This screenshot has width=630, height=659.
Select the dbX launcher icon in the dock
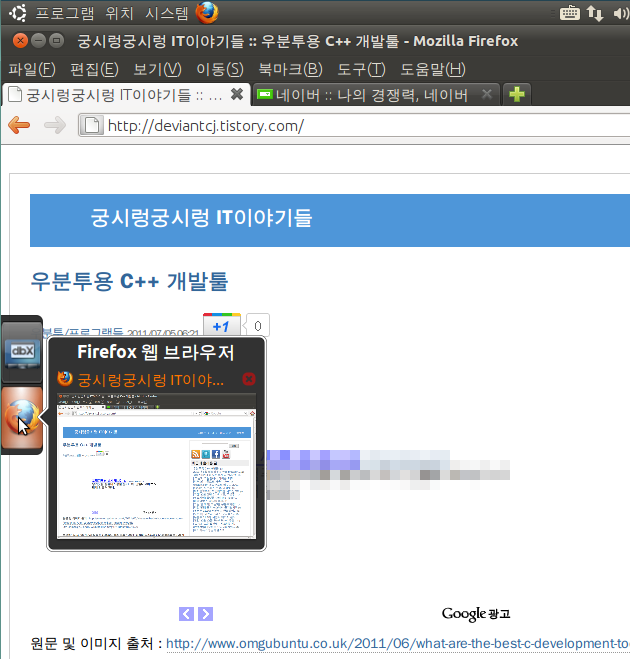[22, 351]
